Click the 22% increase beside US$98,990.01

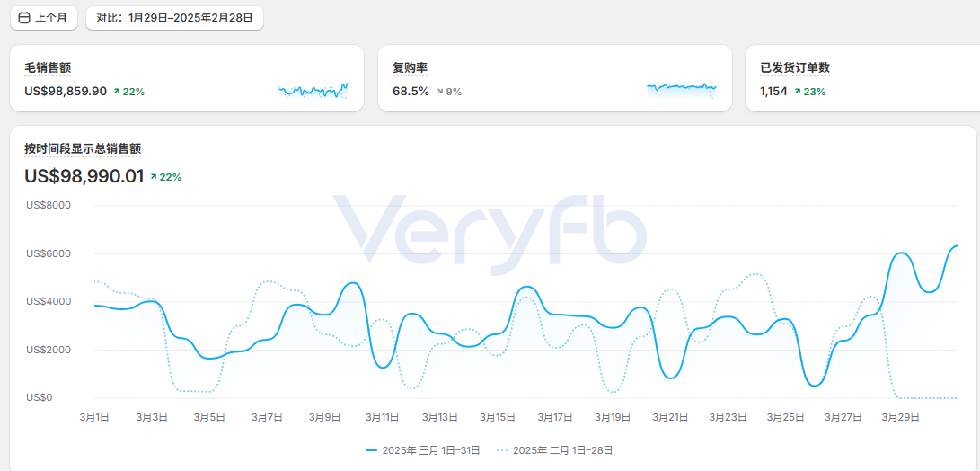pyautogui.click(x=165, y=177)
